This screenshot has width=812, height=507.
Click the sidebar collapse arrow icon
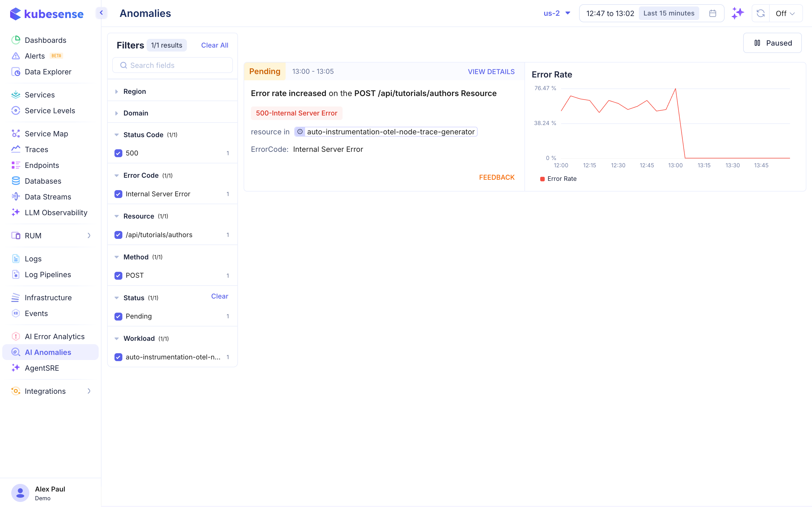[x=101, y=13]
